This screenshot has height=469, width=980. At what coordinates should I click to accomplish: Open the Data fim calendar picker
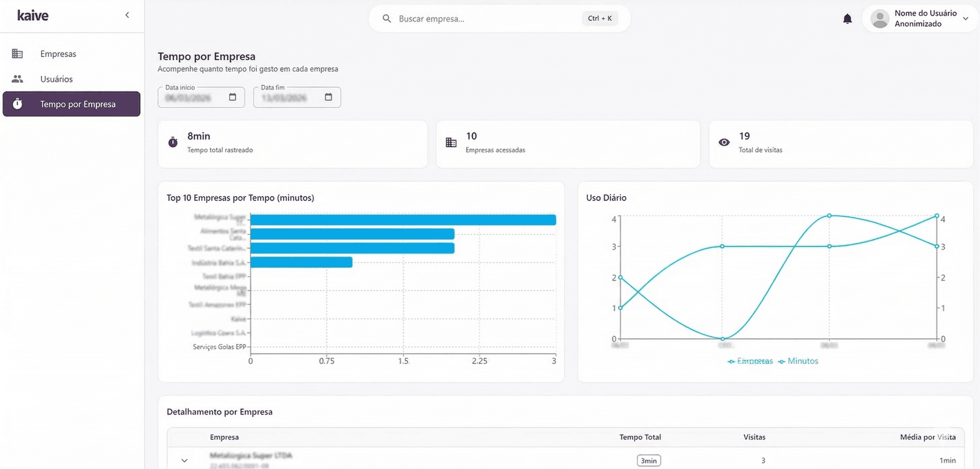[x=328, y=96]
